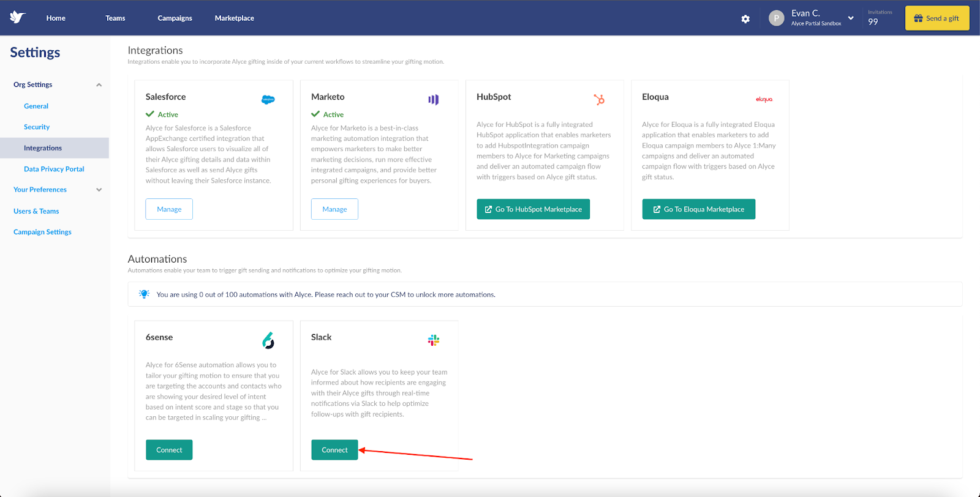Click the Alyce bird logo
Viewport: 980px width, 497px height.
click(x=18, y=18)
